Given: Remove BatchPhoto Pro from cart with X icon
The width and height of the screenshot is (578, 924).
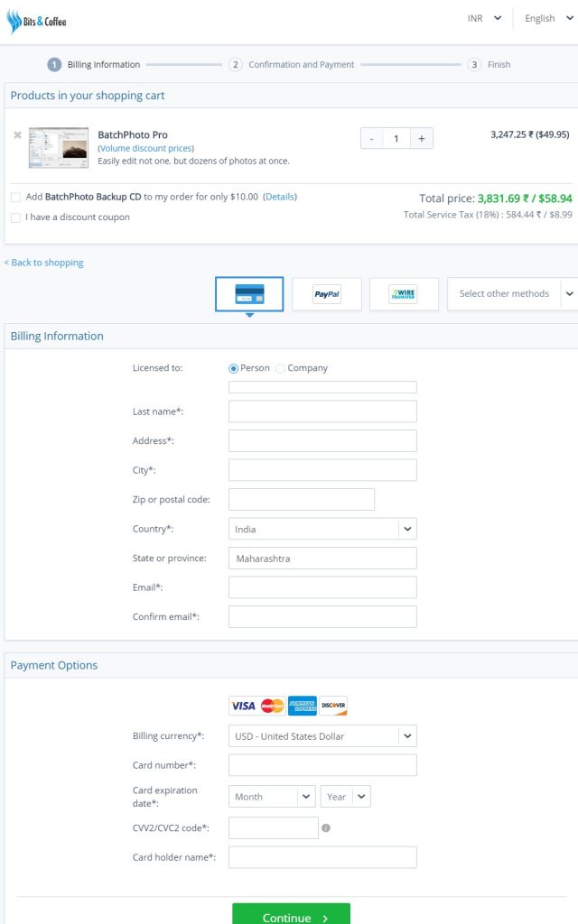Looking at the screenshot, I should tap(18, 135).
